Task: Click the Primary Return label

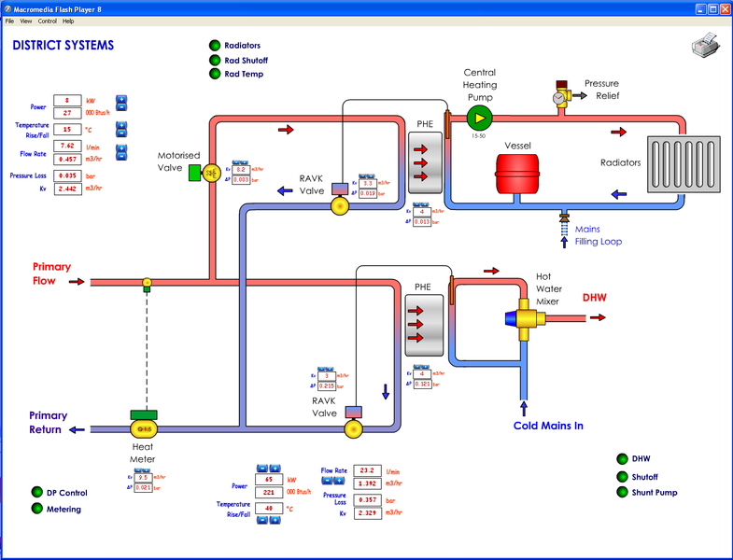Action: coord(49,423)
